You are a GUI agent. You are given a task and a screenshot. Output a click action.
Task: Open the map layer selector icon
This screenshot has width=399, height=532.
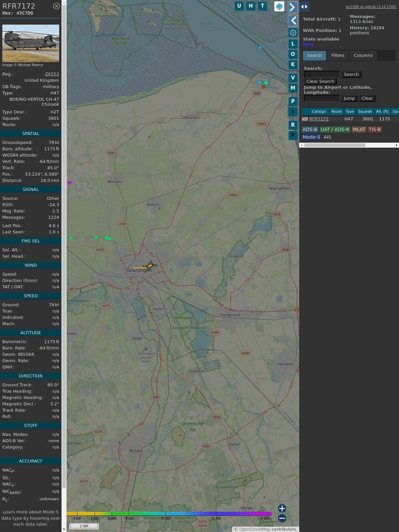(x=279, y=6)
